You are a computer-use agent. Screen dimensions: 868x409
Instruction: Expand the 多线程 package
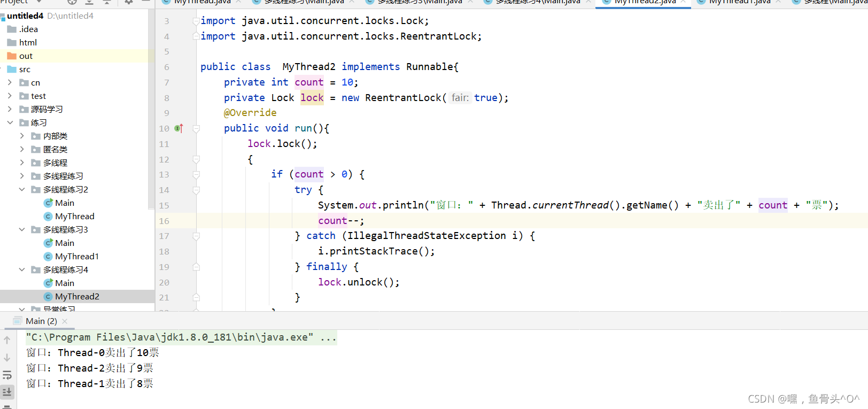[x=22, y=163]
